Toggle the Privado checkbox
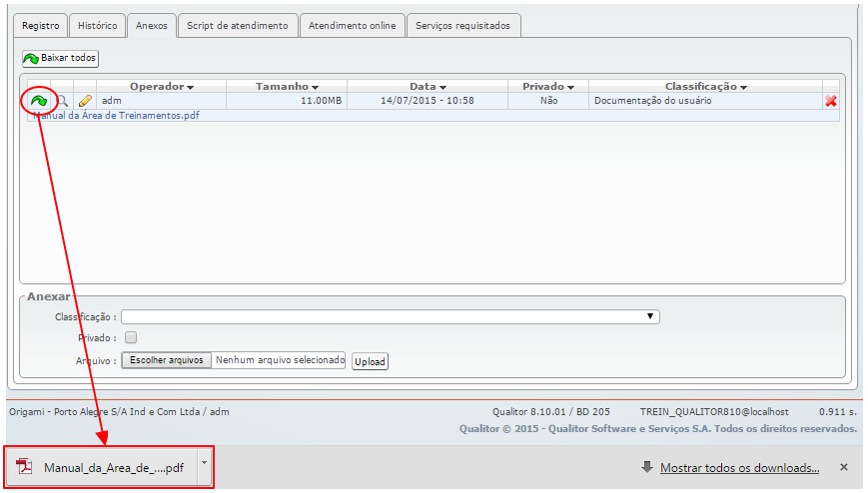Screen dimensions: 868x493 (x=130, y=338)
